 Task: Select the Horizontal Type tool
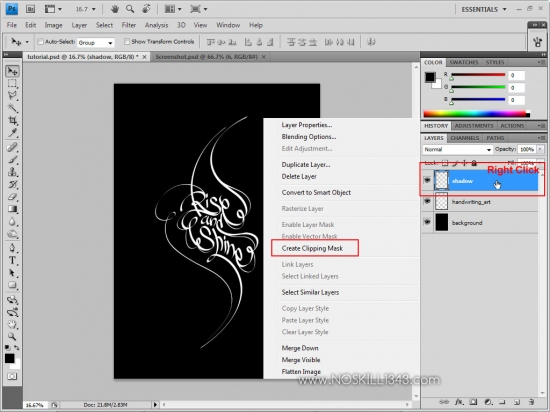(x=12, y=260)
